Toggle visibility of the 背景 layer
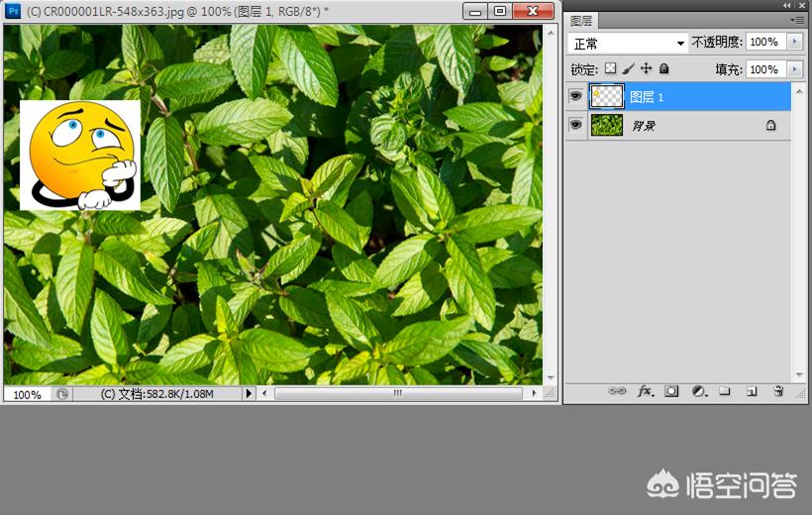812x515 pixels. pos(576,125)
